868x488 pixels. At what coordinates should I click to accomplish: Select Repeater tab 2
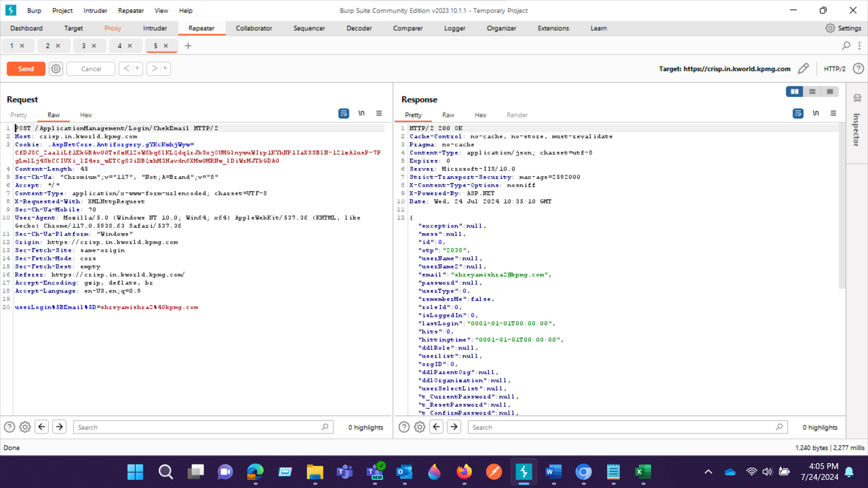[47, 46]
